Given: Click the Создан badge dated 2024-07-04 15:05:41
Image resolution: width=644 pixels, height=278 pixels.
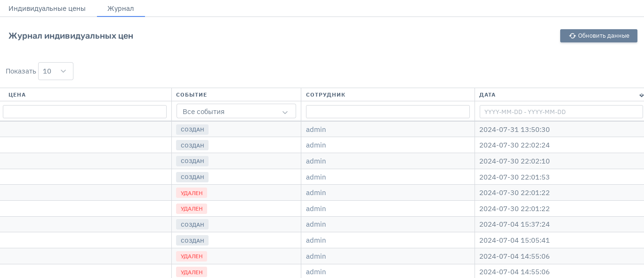Looking at the screenshot, I should click(x=192, y=240).
